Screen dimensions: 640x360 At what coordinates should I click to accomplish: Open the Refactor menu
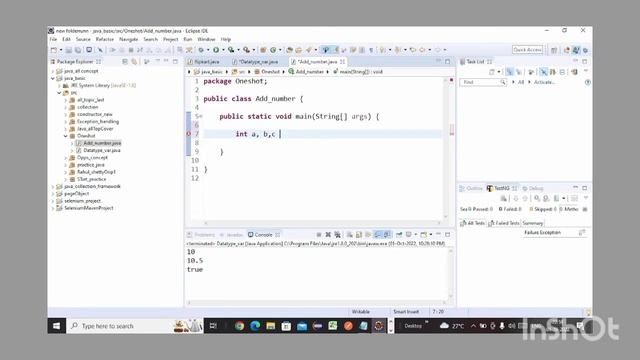tap(104, 39)
